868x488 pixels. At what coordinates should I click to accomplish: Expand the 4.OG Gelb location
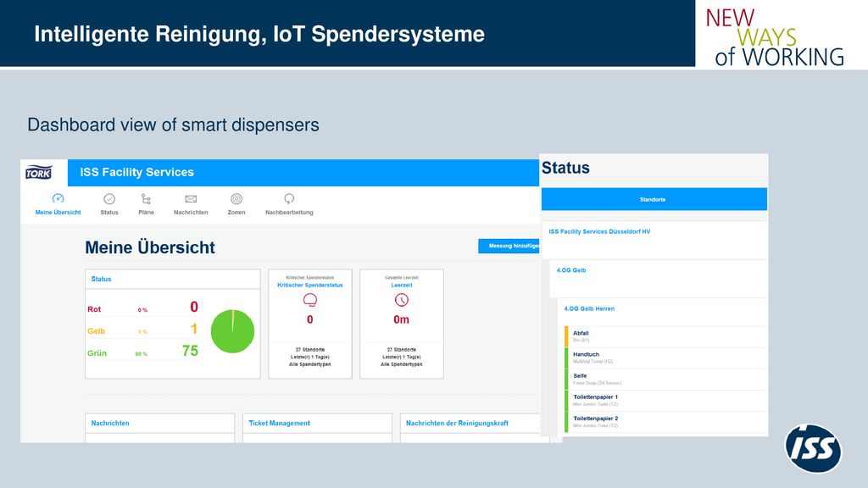click(x=571, y=270)
